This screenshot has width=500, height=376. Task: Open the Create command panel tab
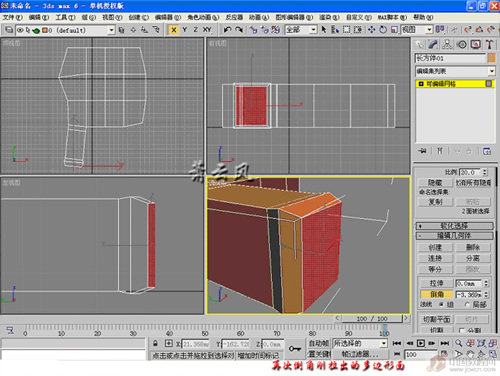point(419,44)
